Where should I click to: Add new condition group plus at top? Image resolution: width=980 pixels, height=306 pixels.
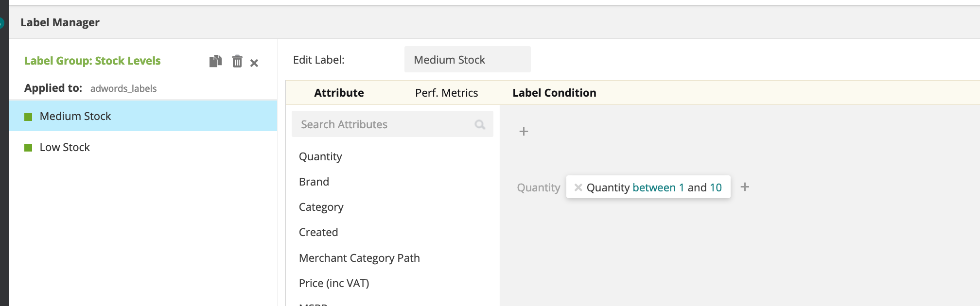[524, 132]
